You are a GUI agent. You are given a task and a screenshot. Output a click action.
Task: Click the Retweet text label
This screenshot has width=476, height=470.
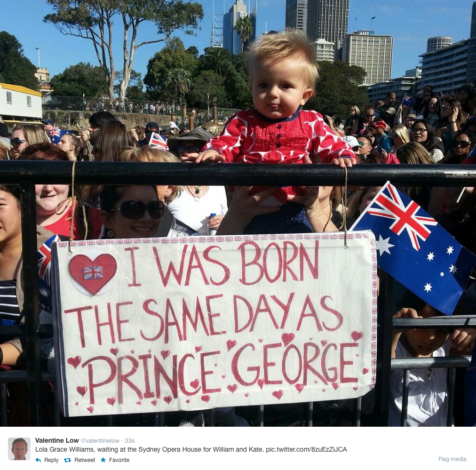click(85, 460)
